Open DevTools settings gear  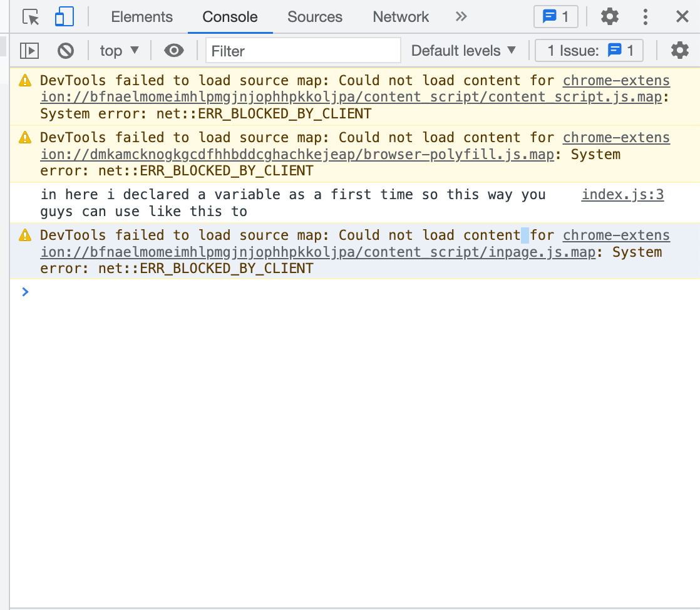pos(609,16)
